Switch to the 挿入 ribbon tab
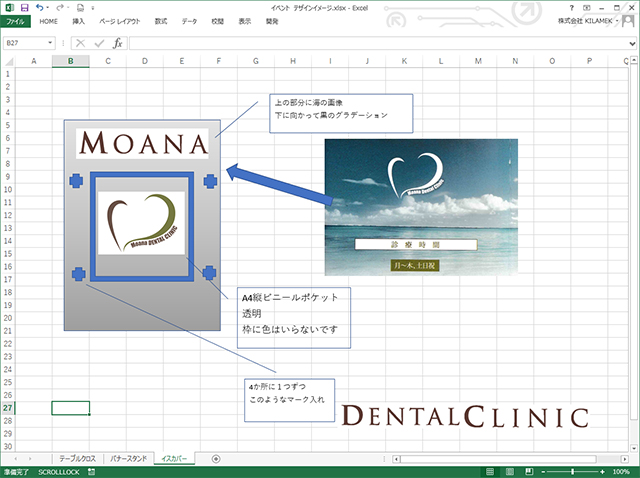The image size is (640, 478). (x=78, y=21)
